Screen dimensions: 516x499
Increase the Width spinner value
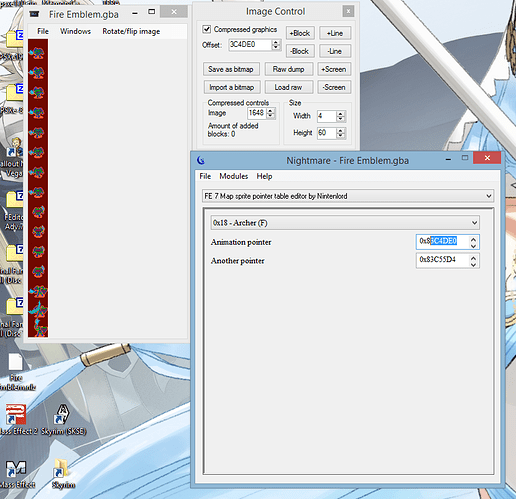click(x=340, y=114)
